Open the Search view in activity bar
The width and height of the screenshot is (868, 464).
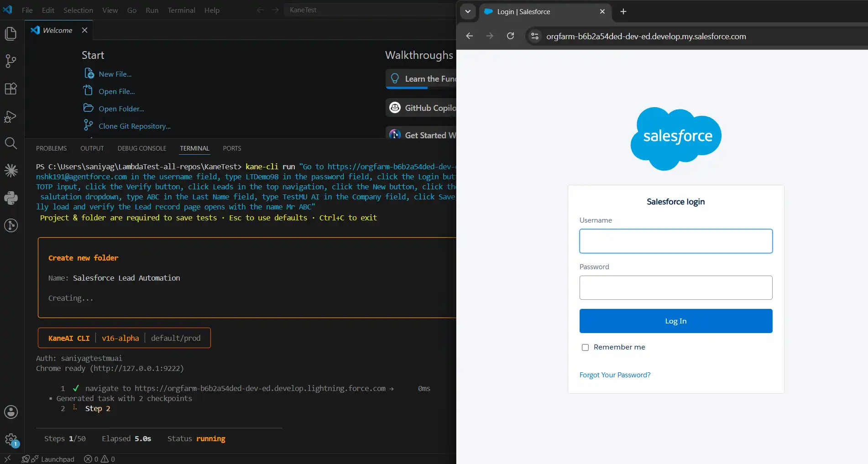coord(11,143)
